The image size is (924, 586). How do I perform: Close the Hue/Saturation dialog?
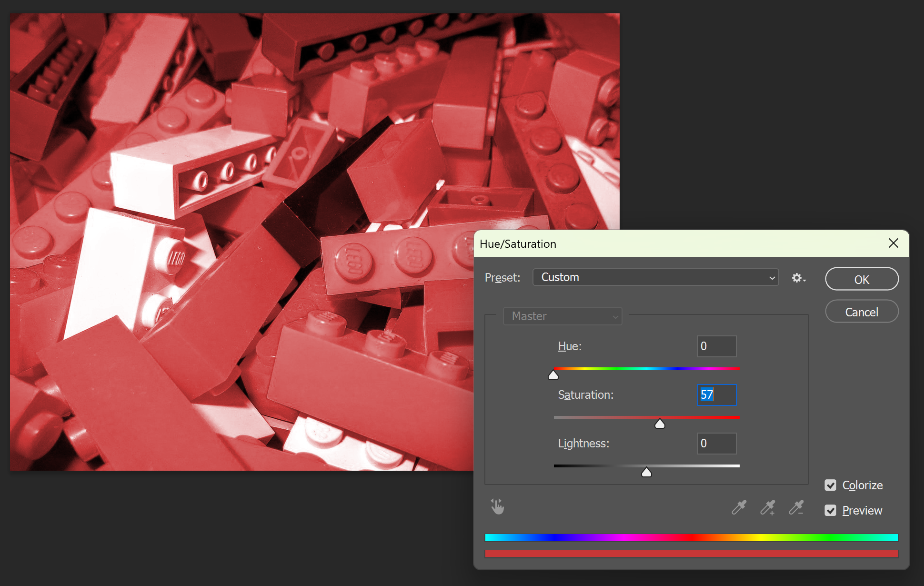click(x=894, y=243)
